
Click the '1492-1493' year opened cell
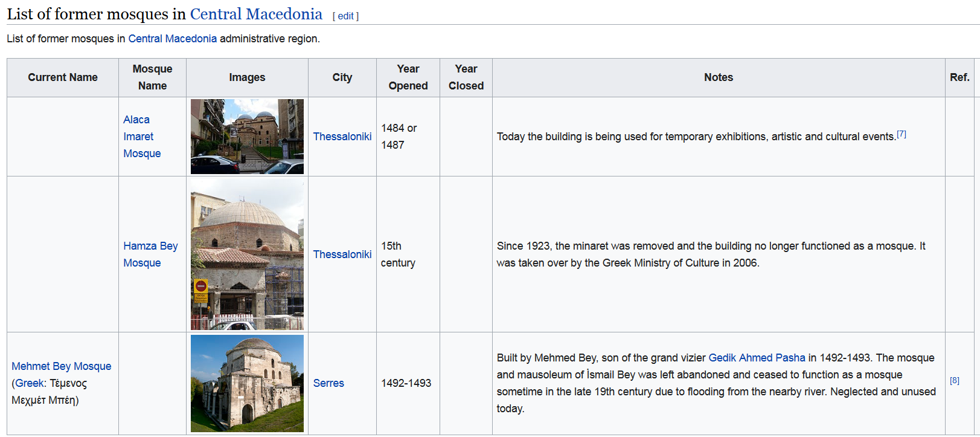(x=408, y=383)
